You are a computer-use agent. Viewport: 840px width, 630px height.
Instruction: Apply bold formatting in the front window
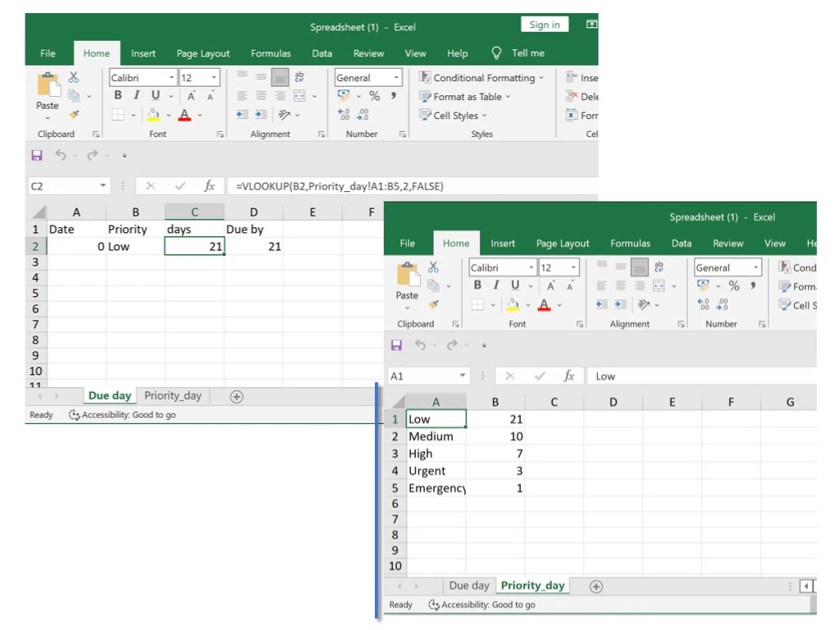click(477, 285)
